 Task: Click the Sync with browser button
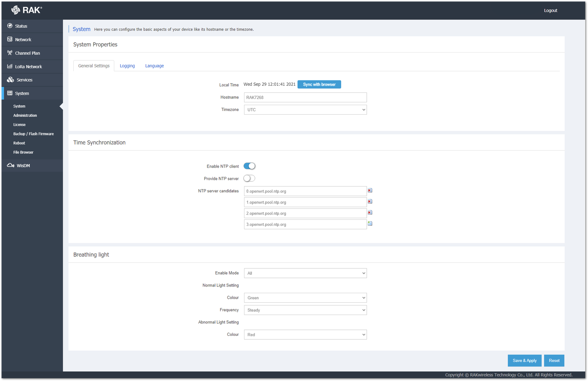click(319, 84)
